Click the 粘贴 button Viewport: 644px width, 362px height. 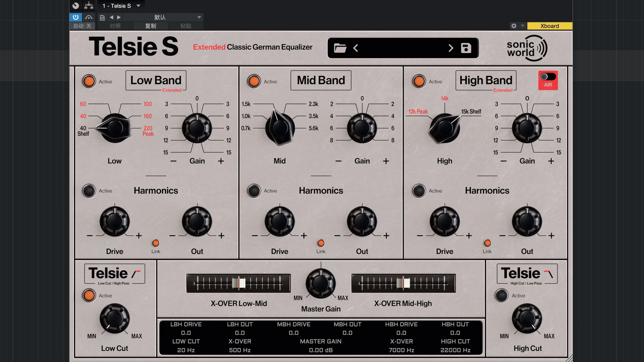coord(186,26)
